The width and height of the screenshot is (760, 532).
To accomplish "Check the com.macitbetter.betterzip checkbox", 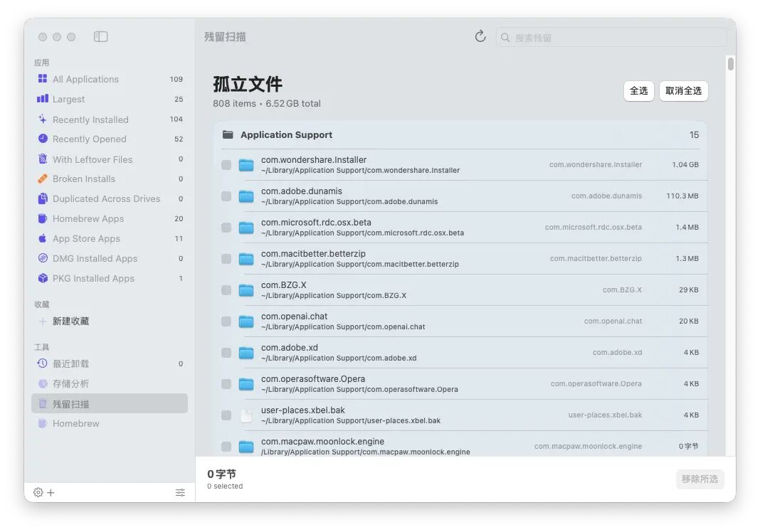I will tap(226, 259).
